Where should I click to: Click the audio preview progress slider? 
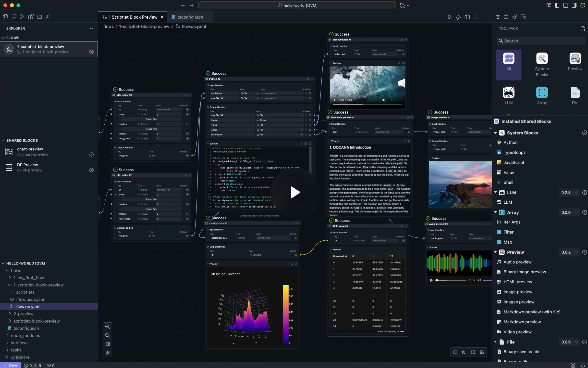click(x=451, y=280)
